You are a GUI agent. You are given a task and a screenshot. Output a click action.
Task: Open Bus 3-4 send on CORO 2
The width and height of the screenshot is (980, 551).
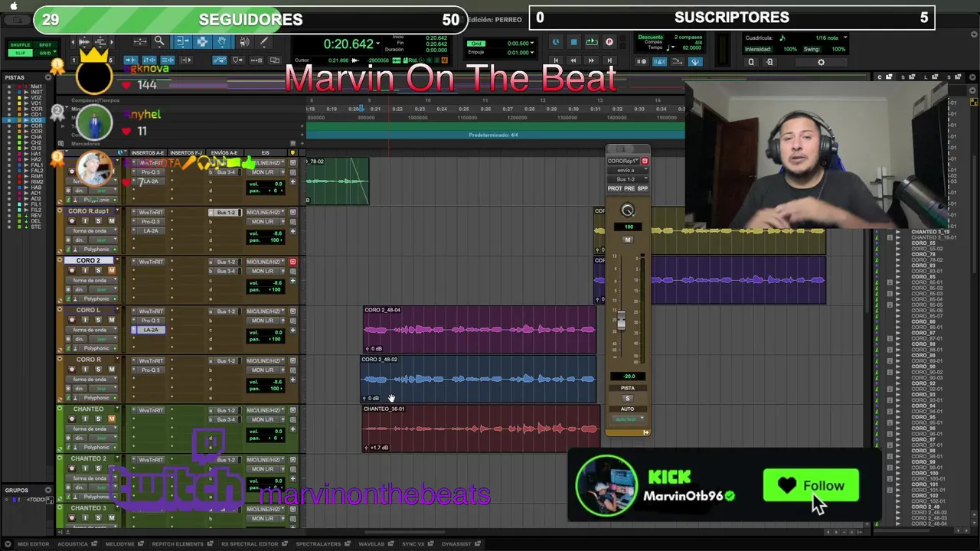click(226, 271)
